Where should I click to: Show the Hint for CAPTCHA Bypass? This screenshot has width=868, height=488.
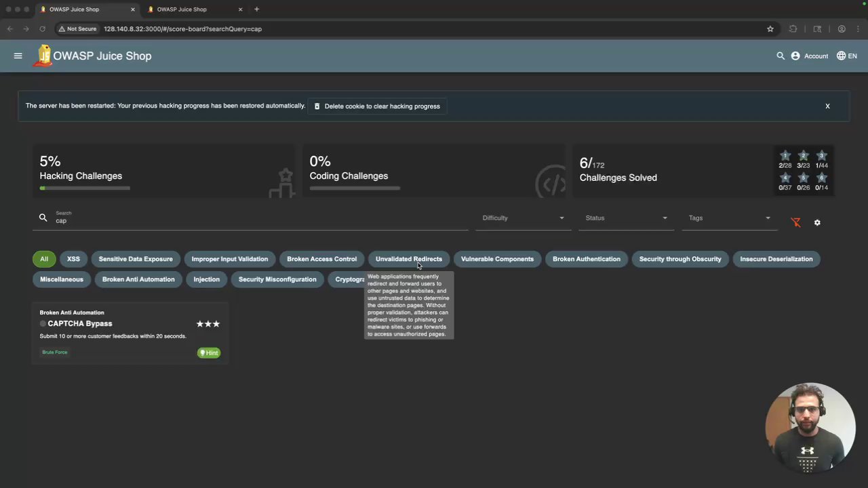(209, 353)
